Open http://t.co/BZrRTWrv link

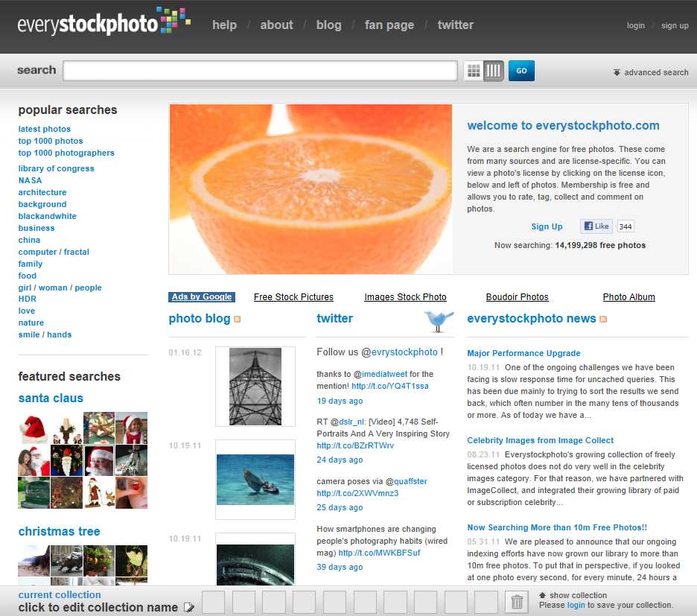tap(355, 445)
